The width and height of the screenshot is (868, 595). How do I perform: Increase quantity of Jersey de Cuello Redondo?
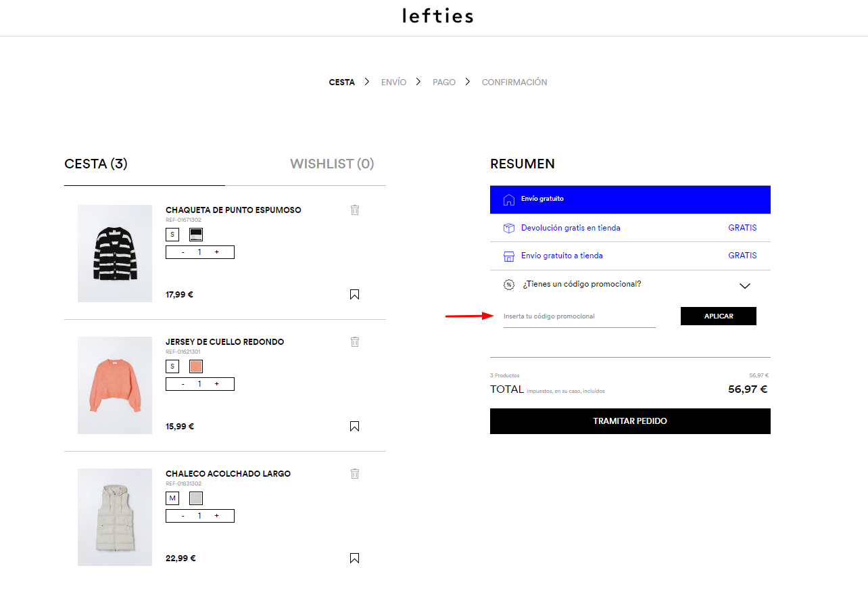coord(217,384)
